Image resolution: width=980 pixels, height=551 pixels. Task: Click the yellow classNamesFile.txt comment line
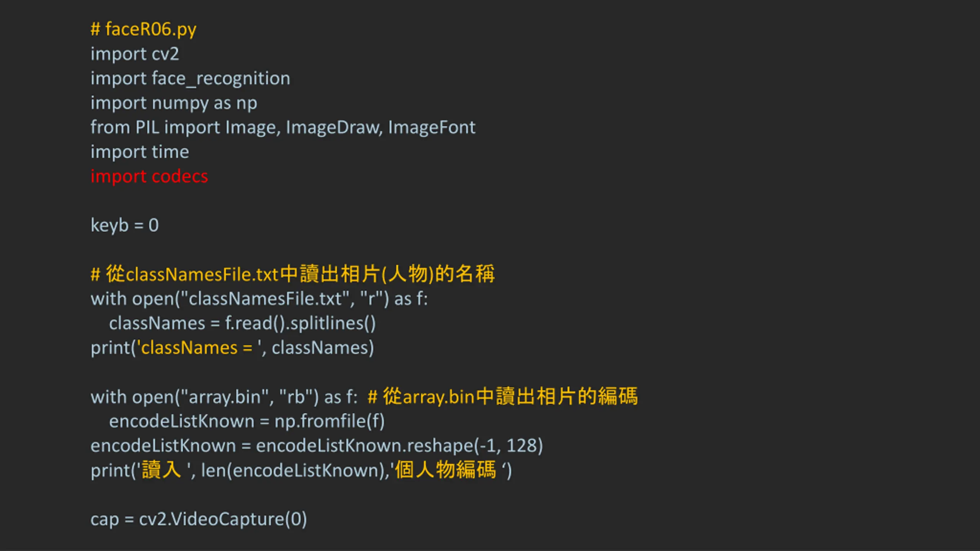[293, 274]
